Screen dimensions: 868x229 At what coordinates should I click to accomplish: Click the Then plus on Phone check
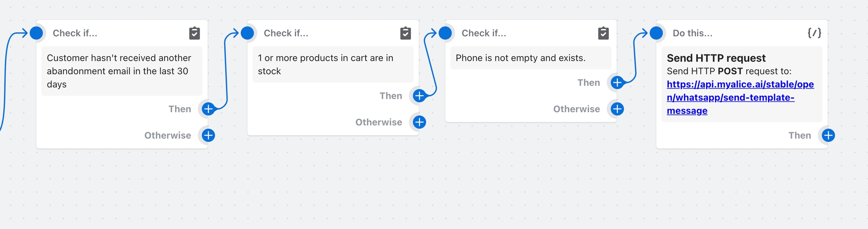point(617,83)
